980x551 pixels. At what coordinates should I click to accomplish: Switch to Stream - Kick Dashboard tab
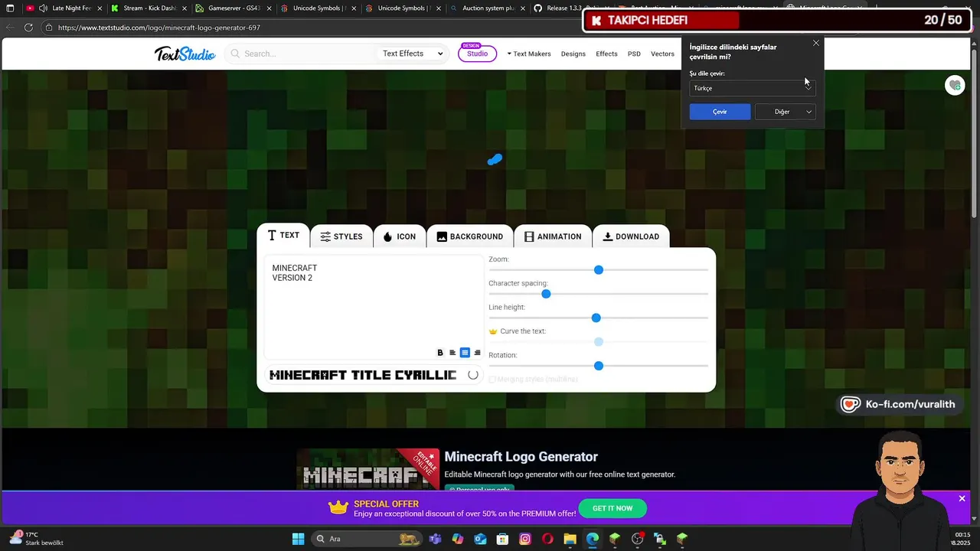pos(149,8)
